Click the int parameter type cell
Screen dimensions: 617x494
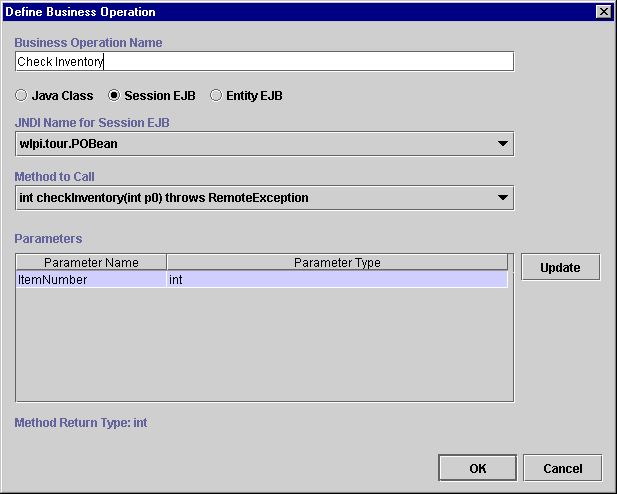pos(337,279)
